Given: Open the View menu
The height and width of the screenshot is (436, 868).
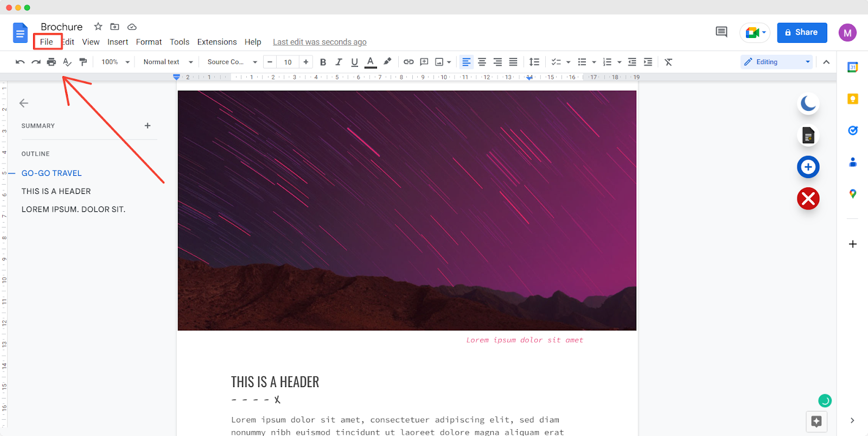Looking at the screenshot, I should coord(91,42).
